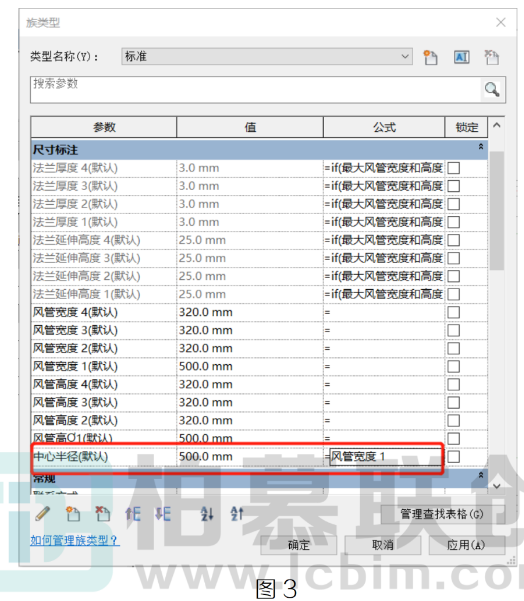Viewport: 524px width, 601px height.
Task: Click the search magnifier icon
Action: tap(492, 89)
